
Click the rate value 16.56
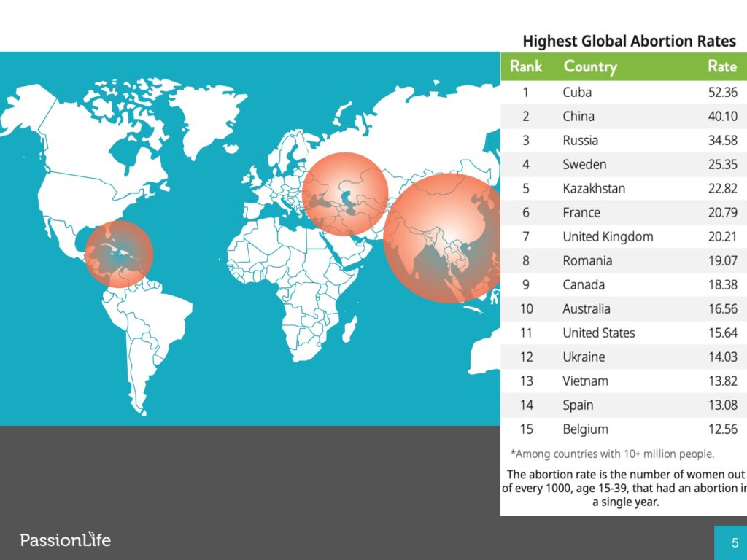pyautogui.click(x=723, y=308)
